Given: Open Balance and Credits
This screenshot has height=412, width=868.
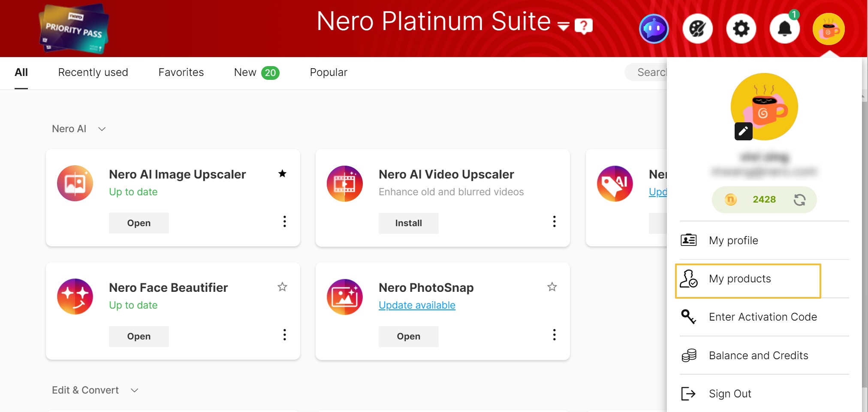Looking at the screenshot, I should (764, 355).
